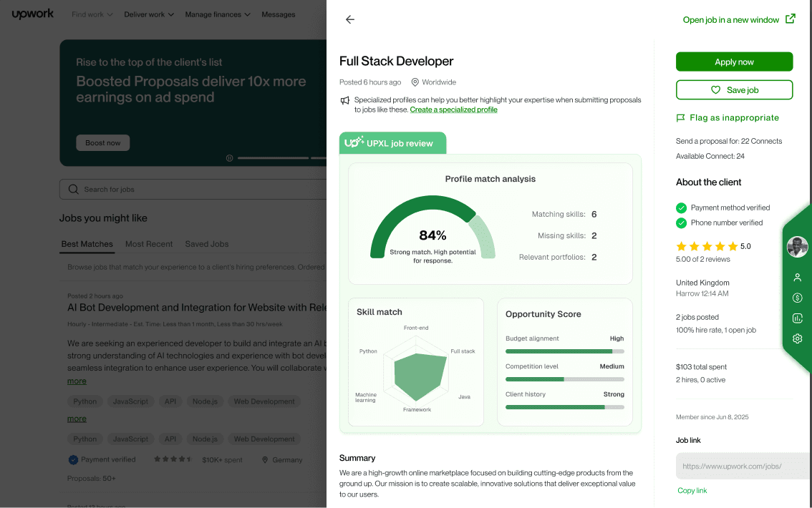Click the star rating on AI Bot job
812x508 pixels.
coord(173,459)
